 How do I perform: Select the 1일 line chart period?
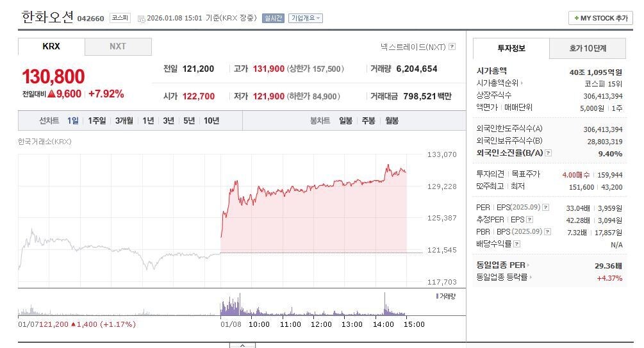coord(72,120)
